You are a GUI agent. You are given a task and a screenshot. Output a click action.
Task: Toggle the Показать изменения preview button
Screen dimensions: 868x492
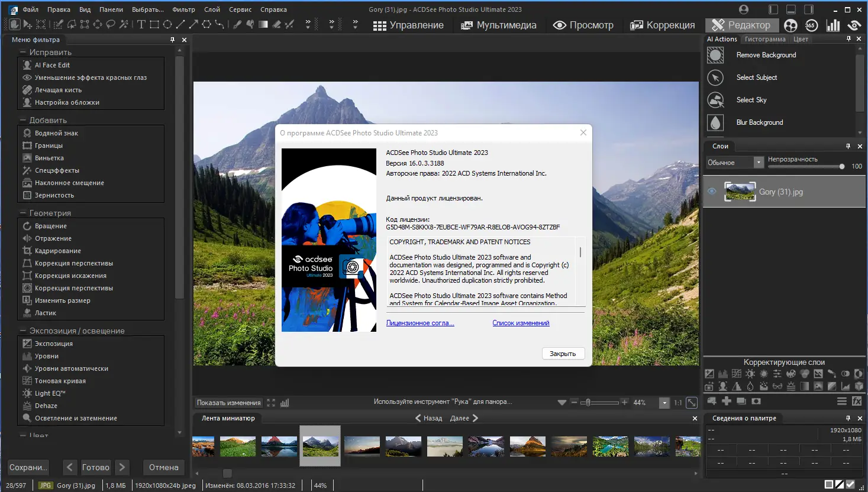(228, 403)
